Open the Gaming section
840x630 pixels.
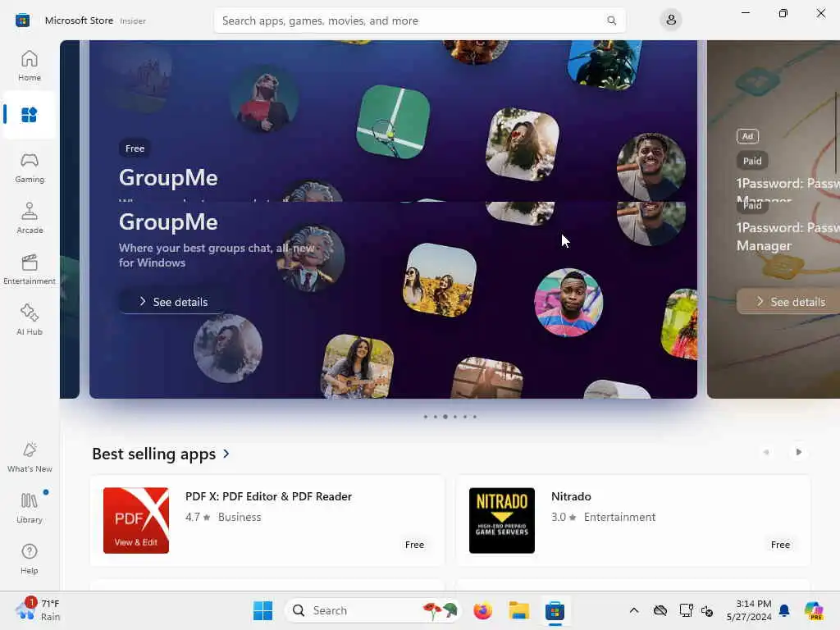pos(29,167)
